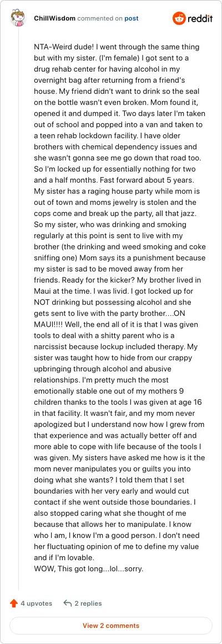The height and width of the screenshot is (644, 222).
Task: Click the Reddit alien logo icon
Action: 179,18
